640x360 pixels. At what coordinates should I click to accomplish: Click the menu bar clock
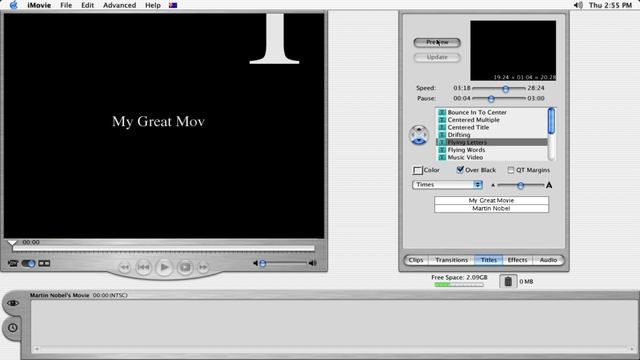610,5
